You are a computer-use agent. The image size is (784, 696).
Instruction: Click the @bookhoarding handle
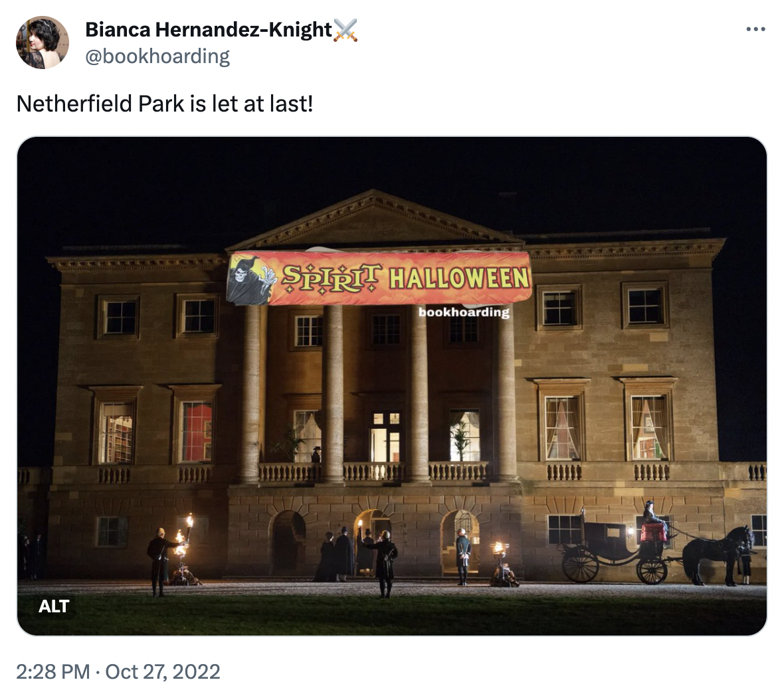pyautogui.click(x=157, y=56)
